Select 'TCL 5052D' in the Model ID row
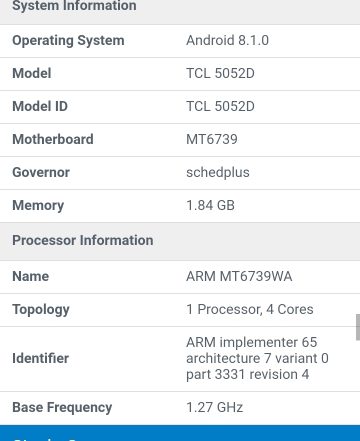 (220, 106)
